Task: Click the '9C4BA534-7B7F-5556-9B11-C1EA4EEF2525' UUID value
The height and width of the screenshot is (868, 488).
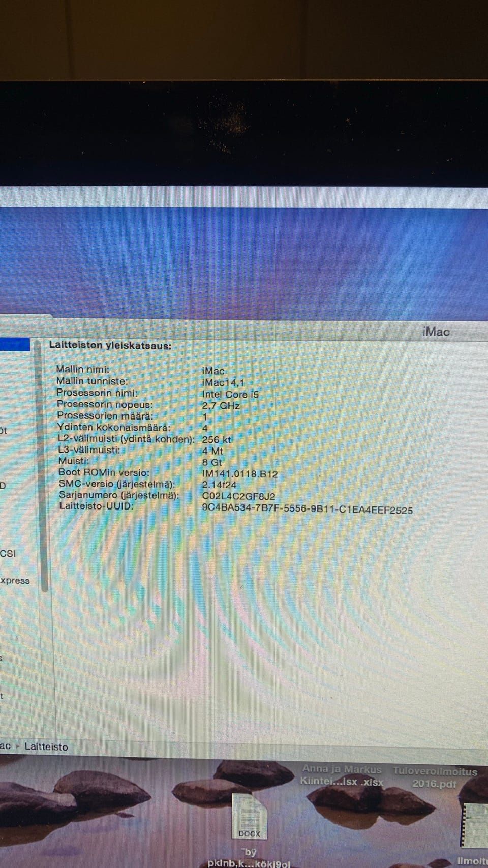Action: pyautogui.click(x=307, y=510)
